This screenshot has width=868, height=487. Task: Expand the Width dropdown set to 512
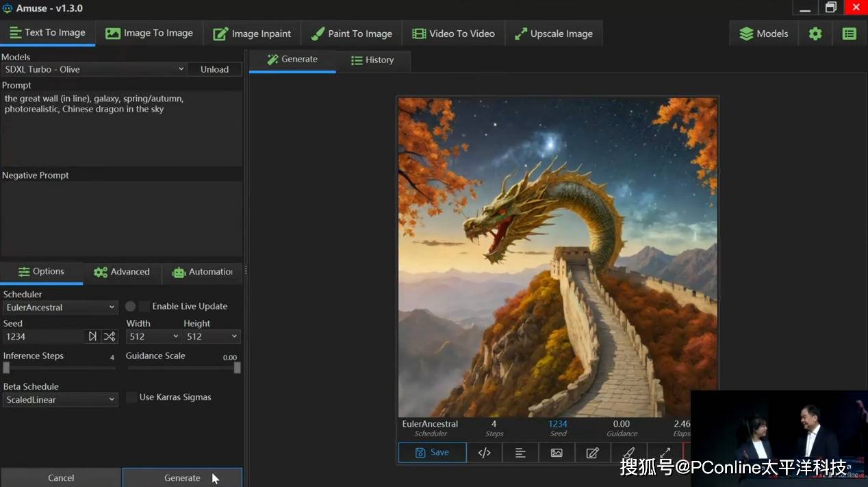point(153,336)
